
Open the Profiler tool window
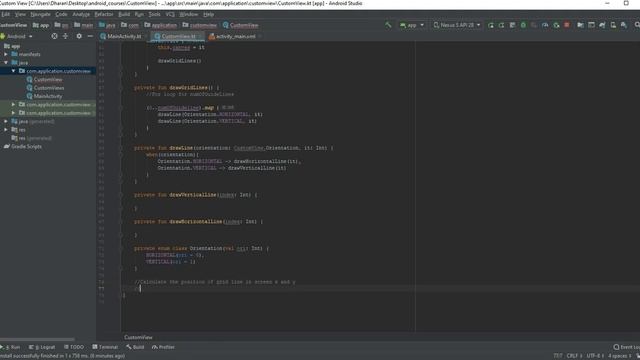(163, 347)
